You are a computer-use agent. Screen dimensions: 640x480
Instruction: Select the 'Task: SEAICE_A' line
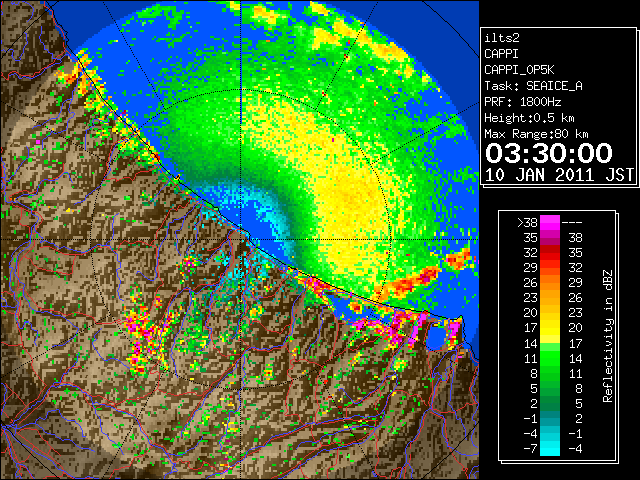533,86
